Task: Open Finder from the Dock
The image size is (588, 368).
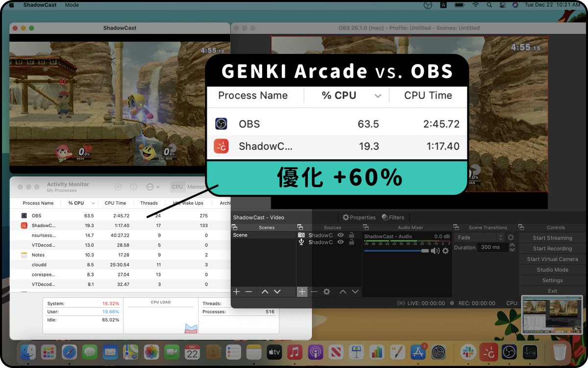Action: 28,351
